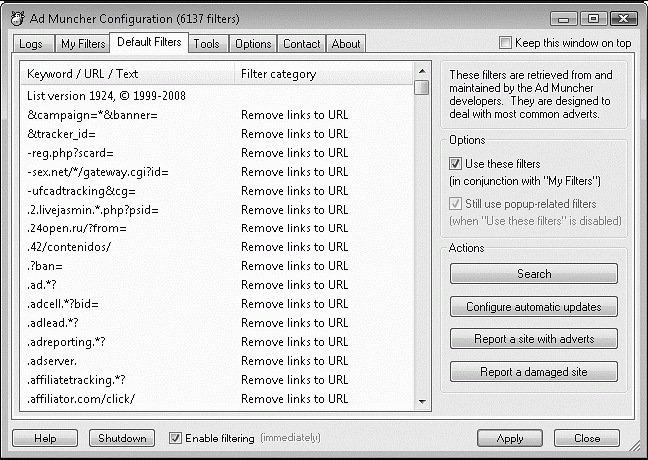Select the .2.livejasmin.*.php?psid= filter
This screenshot has height=460, width=648.
[x=217, y=210]
